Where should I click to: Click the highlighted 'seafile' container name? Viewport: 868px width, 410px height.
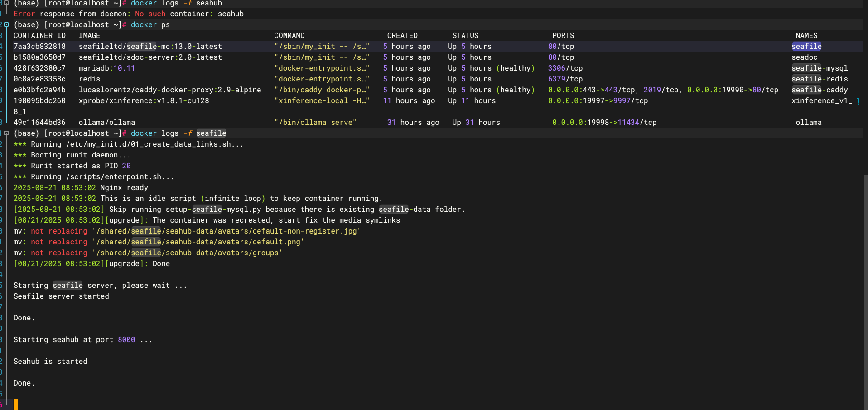[806, 46]
